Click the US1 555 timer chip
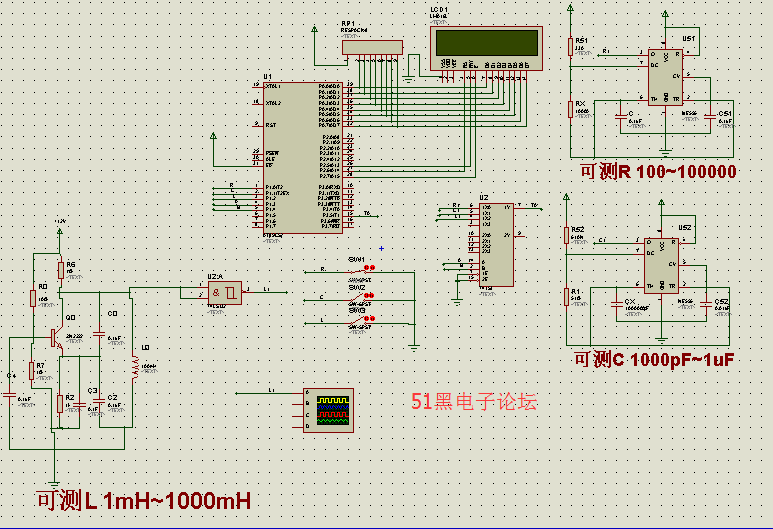 tap(665, 76)
